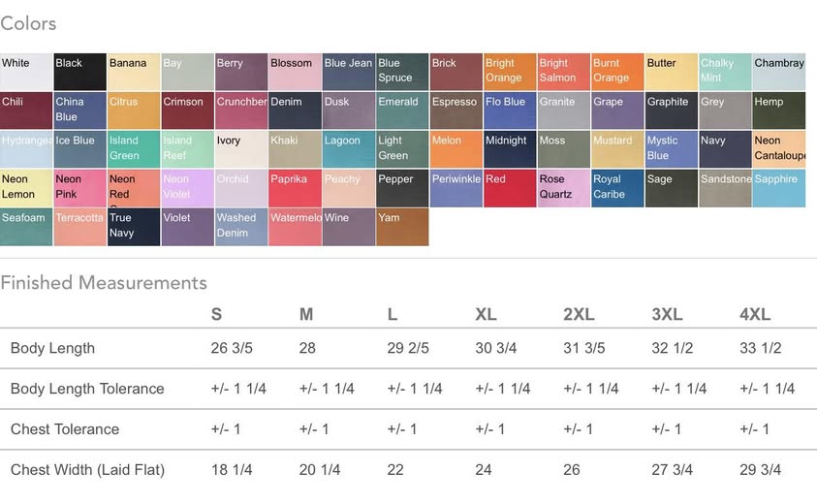Pick the Burnt Orange color

tap(617, 72)
